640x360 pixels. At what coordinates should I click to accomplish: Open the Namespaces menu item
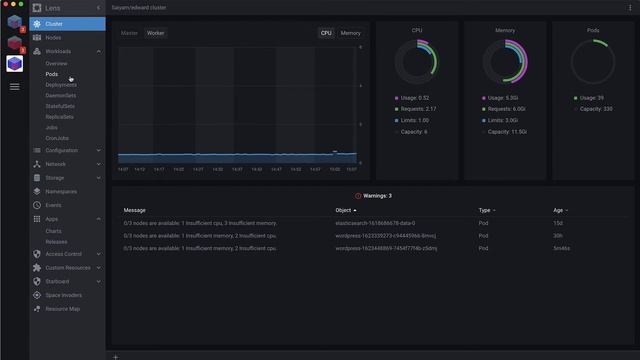pos(67,191)
